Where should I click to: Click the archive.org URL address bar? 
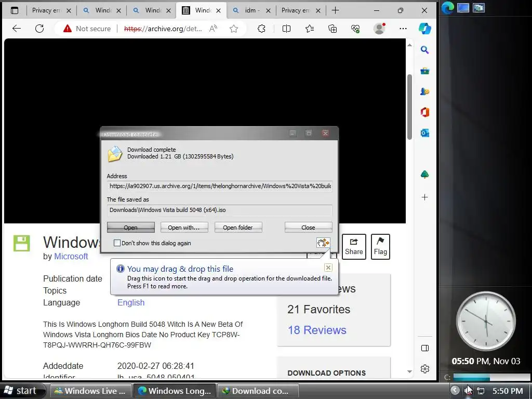click(163, 29)
